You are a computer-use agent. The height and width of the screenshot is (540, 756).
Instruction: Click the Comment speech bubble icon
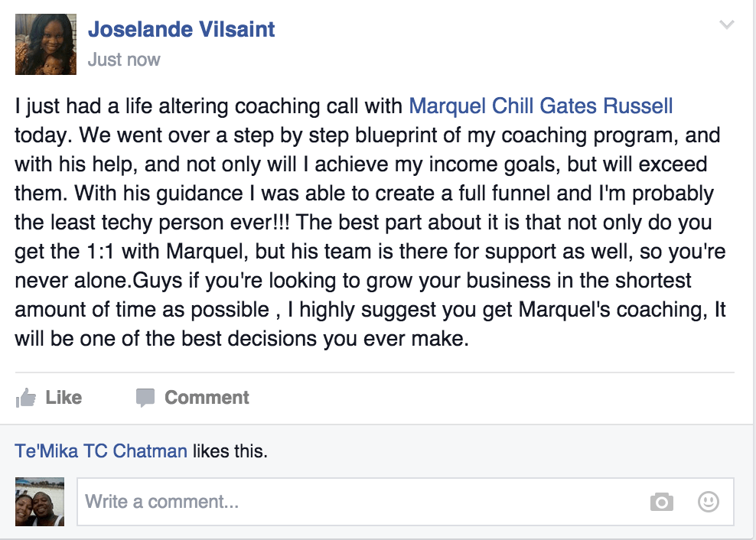point(145,398)
